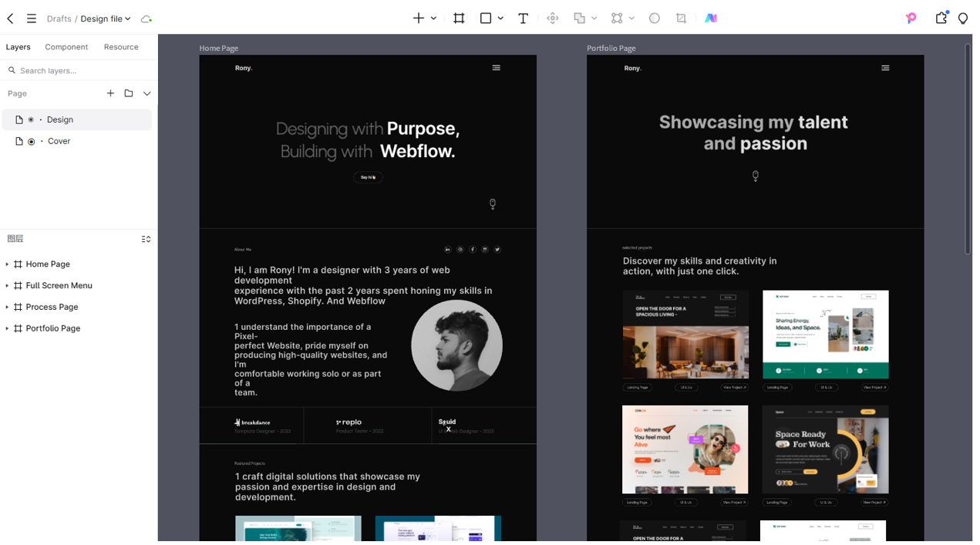
Task: Select the Frame tool in the toolbar
Action: (x=459, y=18)
